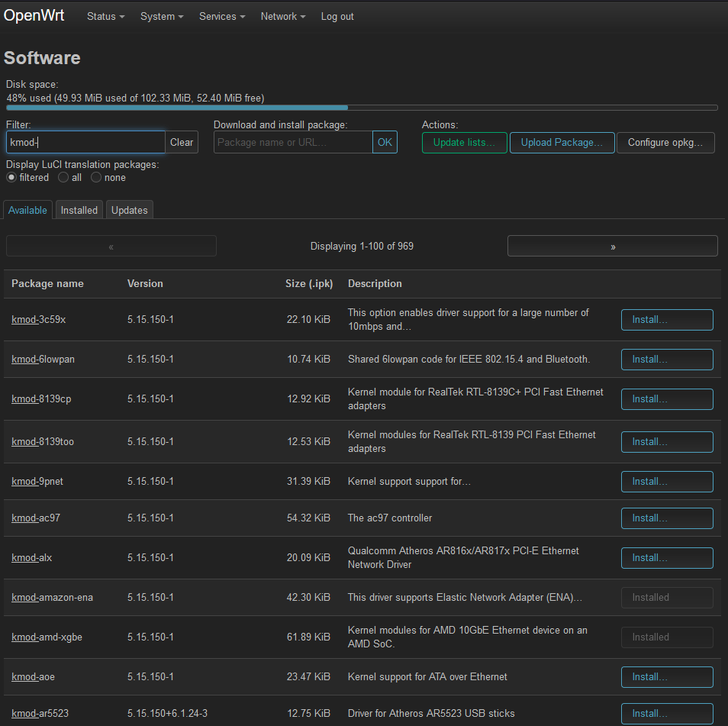The width and height of the screenshot is (728, 726).
Task: Switch to the Updates tab
Action: pyautogui.click(x=130, y=210)
